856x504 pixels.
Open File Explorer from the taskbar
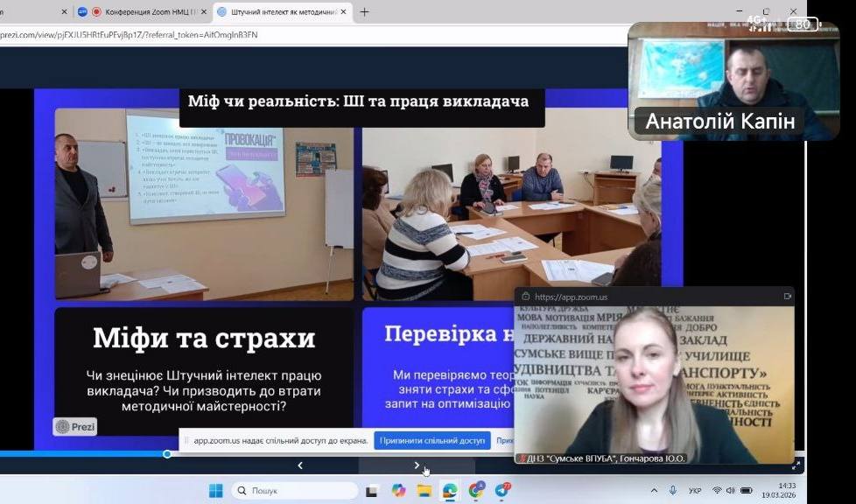(x=424, y=491)
